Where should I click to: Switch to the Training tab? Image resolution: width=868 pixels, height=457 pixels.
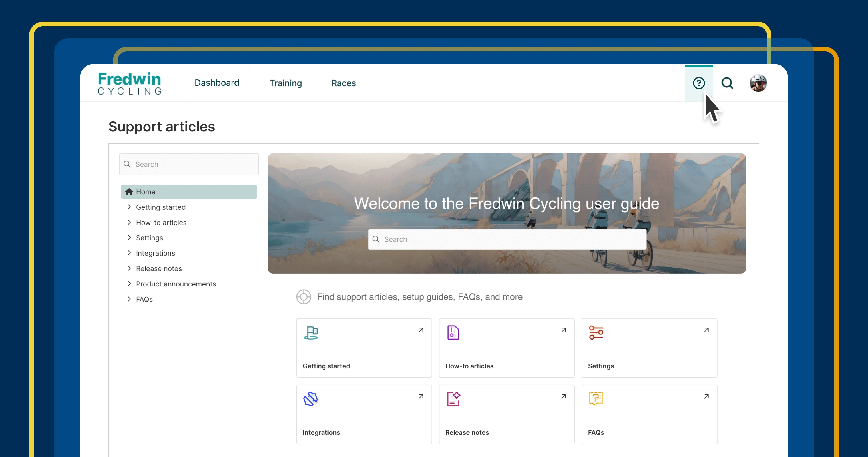tap(286, 83)
